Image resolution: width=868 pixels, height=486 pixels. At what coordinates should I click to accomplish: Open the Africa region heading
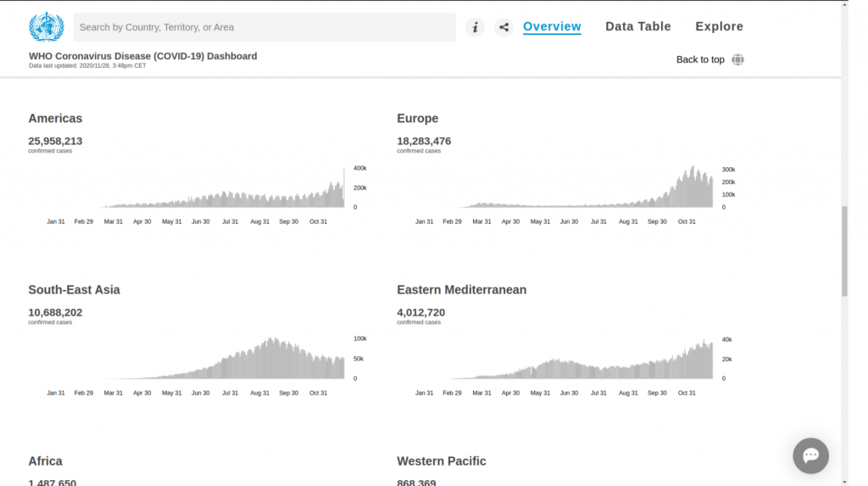pyautogui.click(x=45, y=461)
